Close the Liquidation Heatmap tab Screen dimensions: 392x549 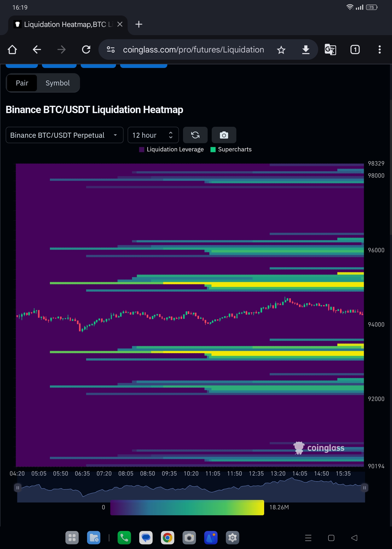click(x=120, y=24)
